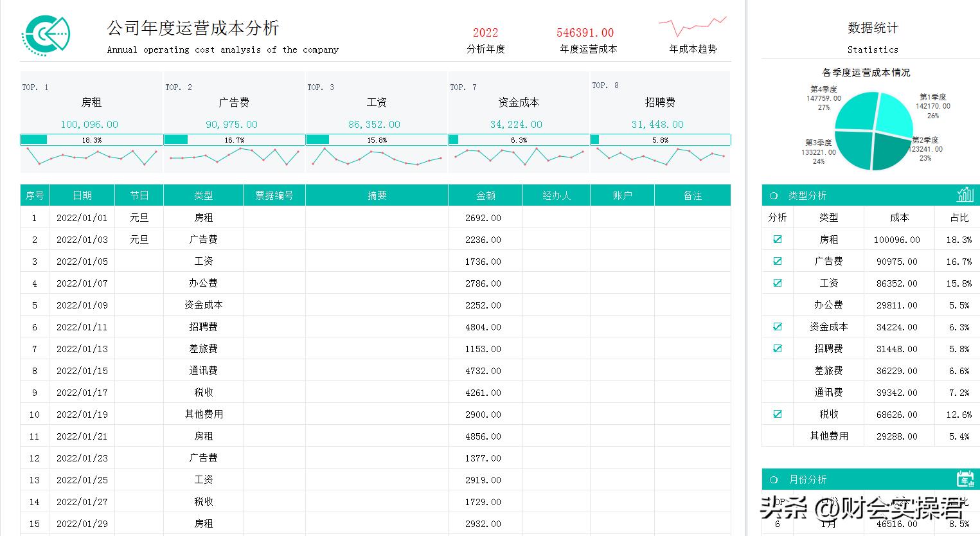Click the sparkline under TOP.1 房租 card
Viewport: 980px width, 536px height.
[91, 156]
